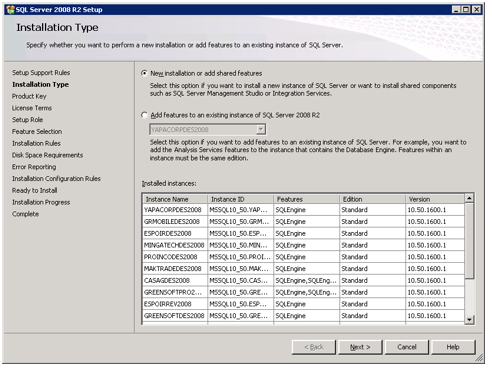Go to Product Key step
This screenshot has width=492, height=370.
(29, 96)
